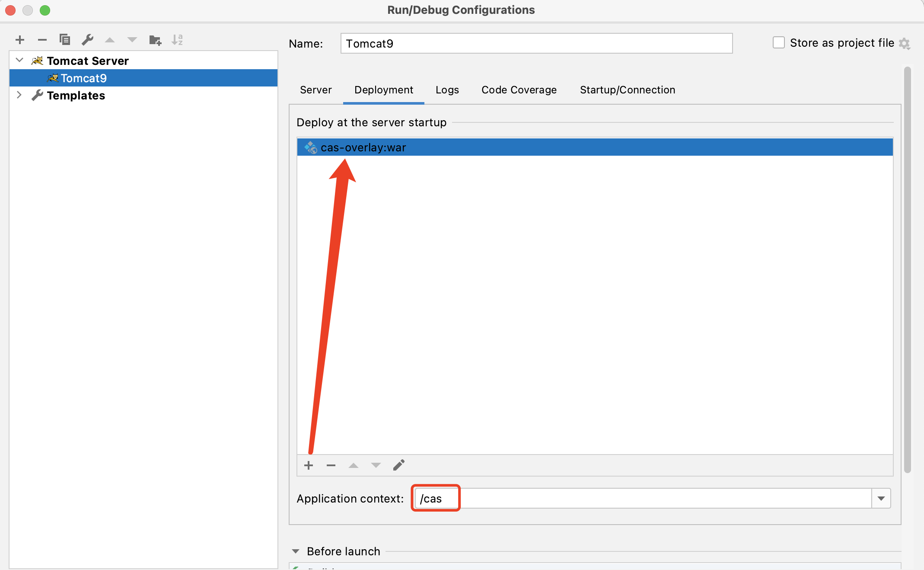The width and height of the screenshot is (924, 570).
Task: Maximize the dialog with the green button
Action: [x=45, y=10]
